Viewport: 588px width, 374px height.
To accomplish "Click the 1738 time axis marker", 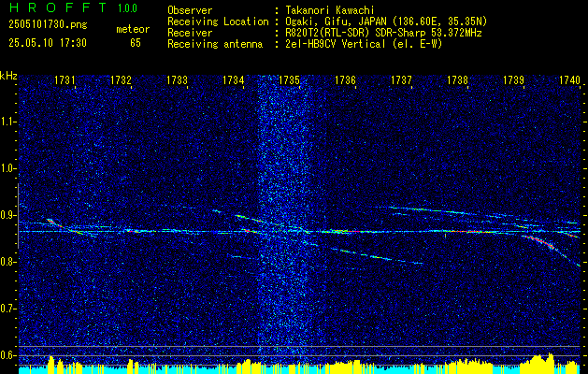I will pos(457,80).
